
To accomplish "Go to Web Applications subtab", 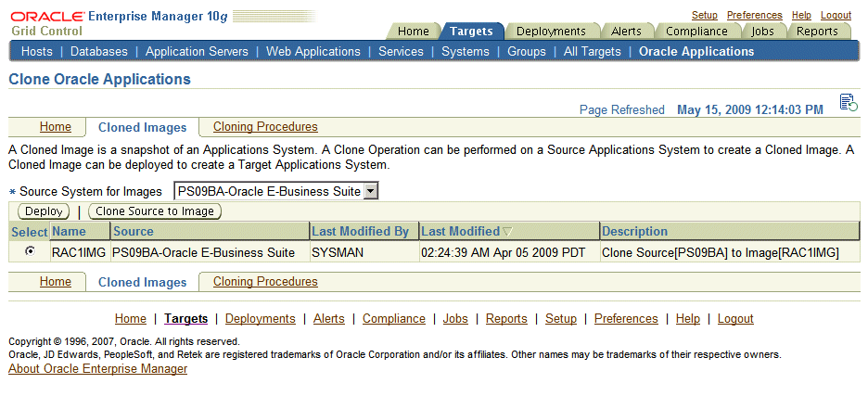I will coord(313,52).
